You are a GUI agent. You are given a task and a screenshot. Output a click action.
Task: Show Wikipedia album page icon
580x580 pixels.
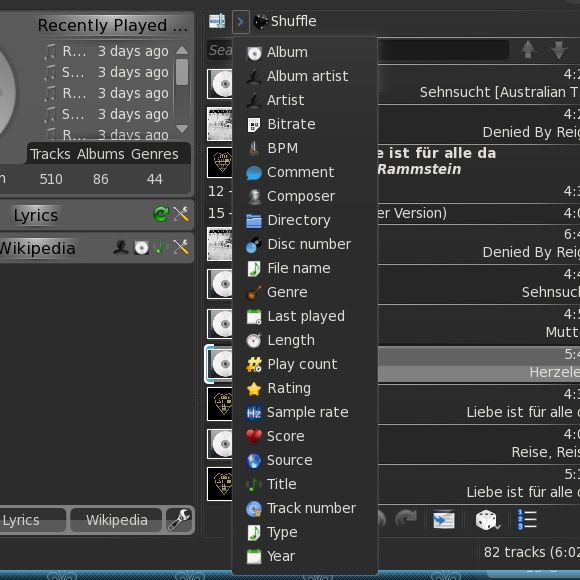tap(141, 247)
